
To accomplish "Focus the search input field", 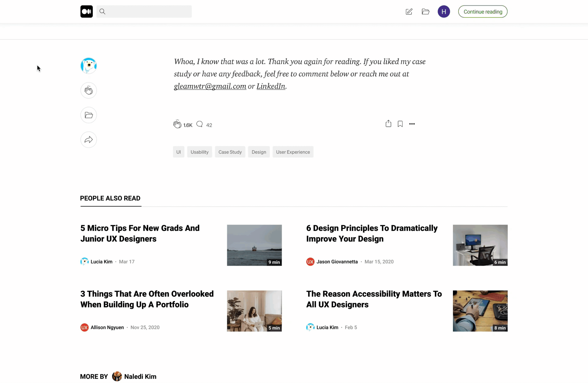I will point(144,12).
